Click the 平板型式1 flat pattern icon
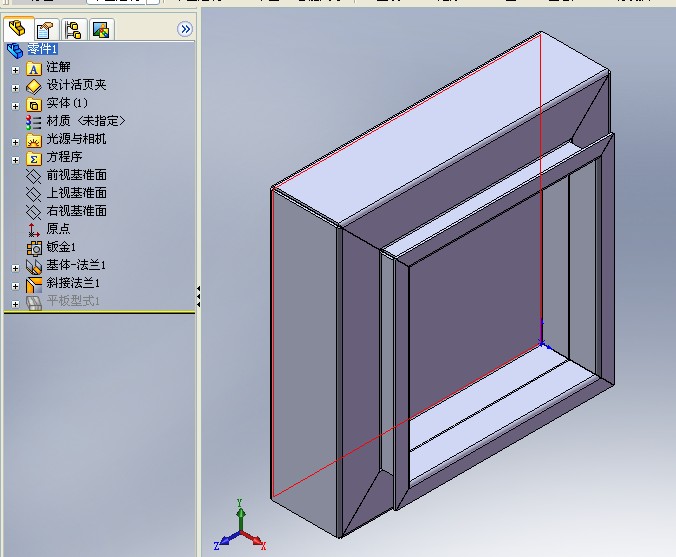676x557 pixels. (34, 303)
